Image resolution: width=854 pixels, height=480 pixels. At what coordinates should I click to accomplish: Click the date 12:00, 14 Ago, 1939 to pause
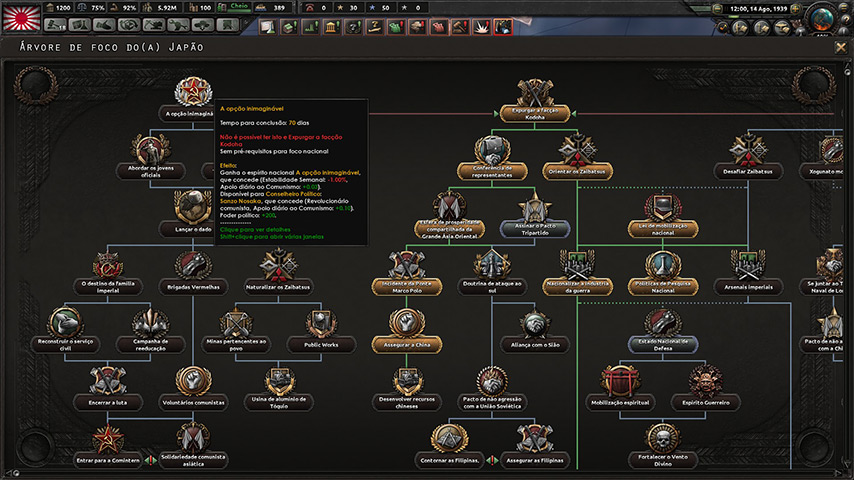point(757,9)
